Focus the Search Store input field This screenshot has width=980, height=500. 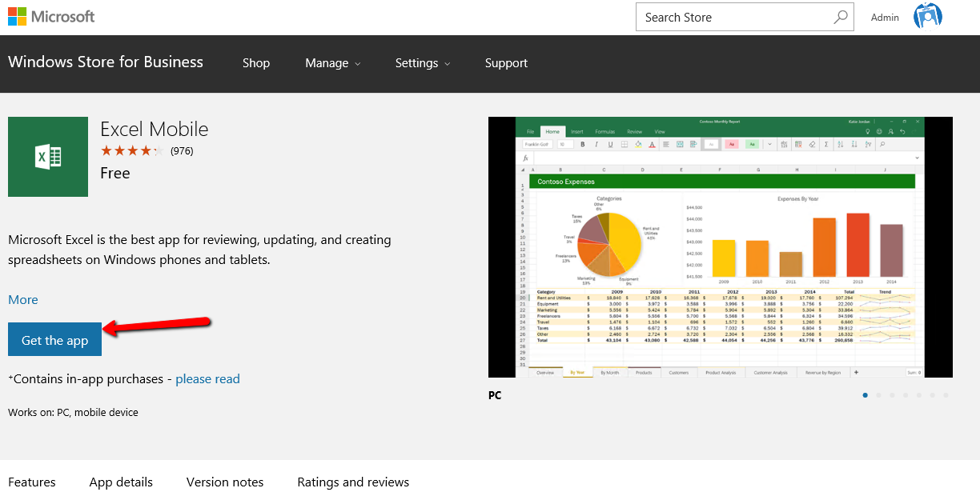coord(733,17)
